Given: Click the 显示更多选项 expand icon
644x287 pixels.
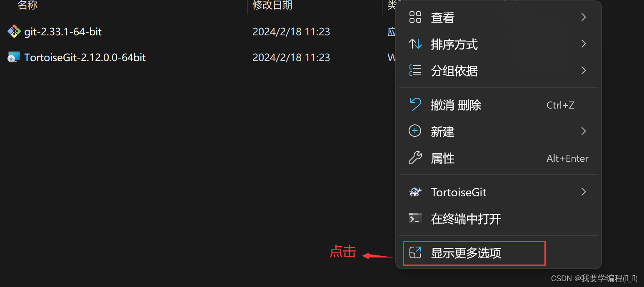Looking at the screenshot, I should click(x=415, y=252).
